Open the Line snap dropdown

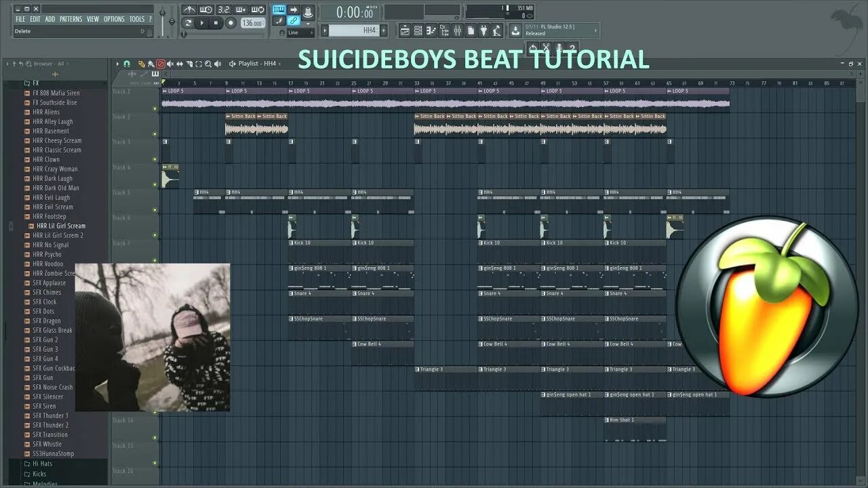[x=300, y=33]
